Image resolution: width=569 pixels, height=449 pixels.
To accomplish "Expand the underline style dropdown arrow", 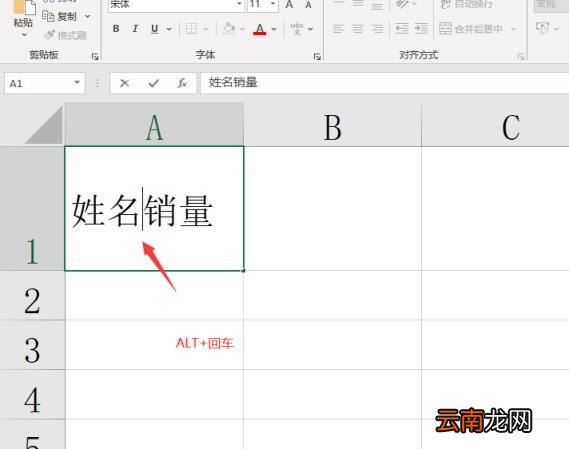I will pos(169,29).
